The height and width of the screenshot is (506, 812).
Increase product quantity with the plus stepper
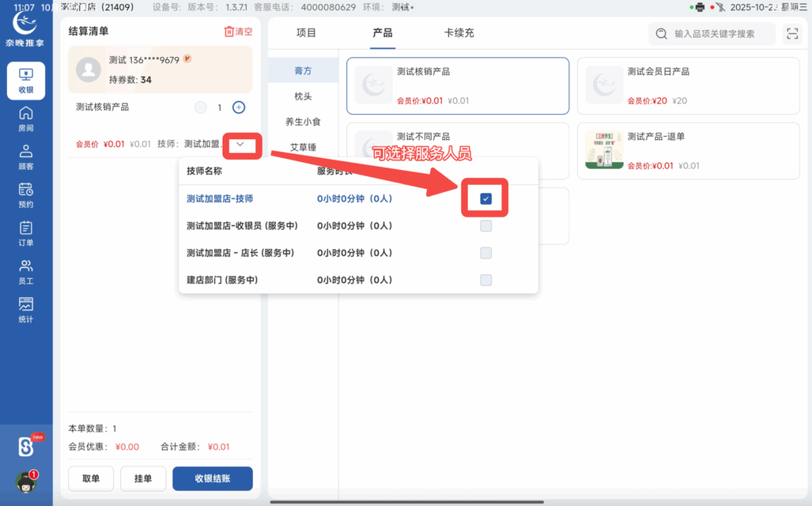[238, 107]
